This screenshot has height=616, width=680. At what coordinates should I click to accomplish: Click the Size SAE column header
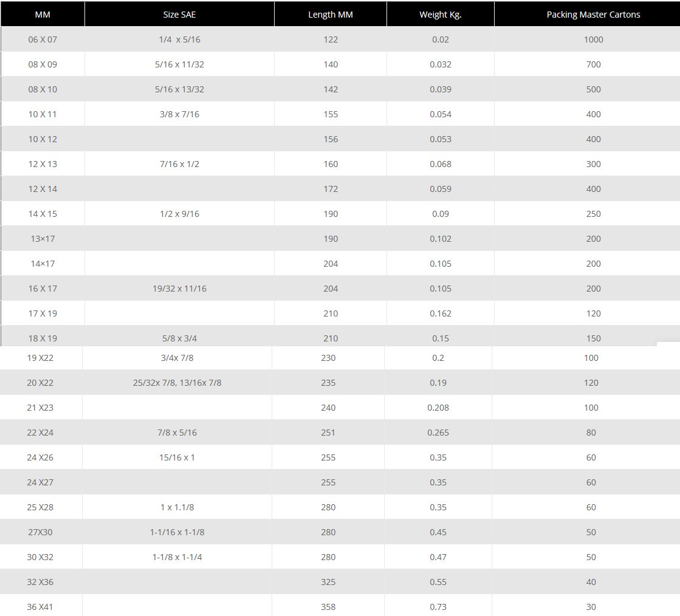click(179, 15)
